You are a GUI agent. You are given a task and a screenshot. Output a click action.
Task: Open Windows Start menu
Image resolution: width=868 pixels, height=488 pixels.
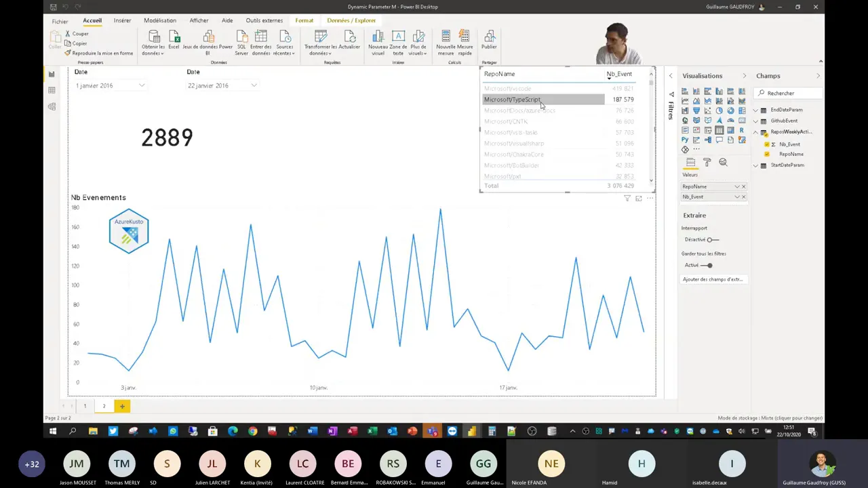[53, 431]
